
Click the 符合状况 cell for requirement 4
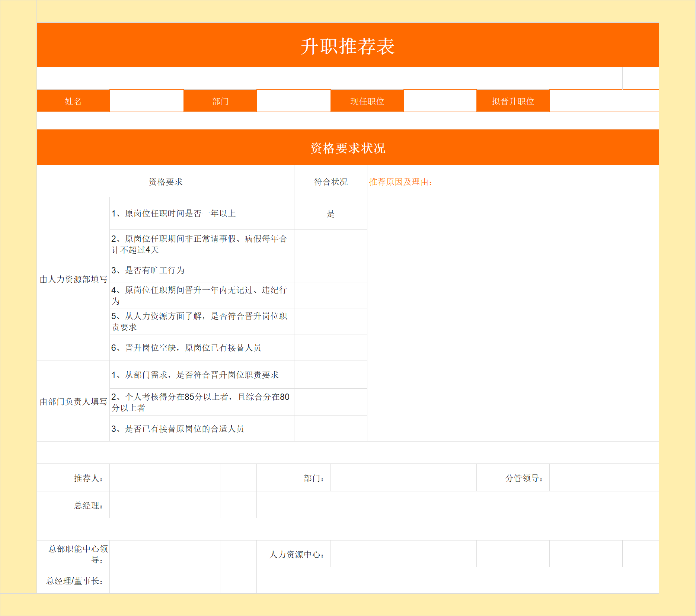click(330, 295)
